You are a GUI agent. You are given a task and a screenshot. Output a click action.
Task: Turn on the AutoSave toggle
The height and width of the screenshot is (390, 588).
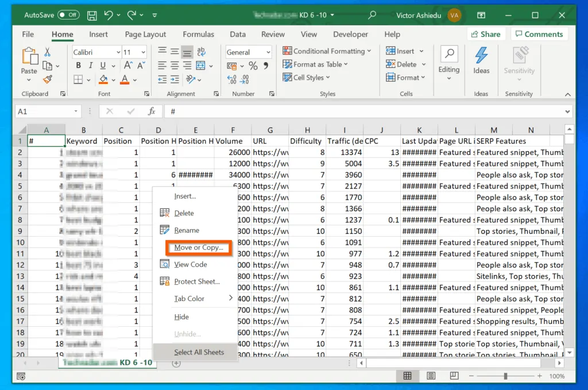[62, 15]
